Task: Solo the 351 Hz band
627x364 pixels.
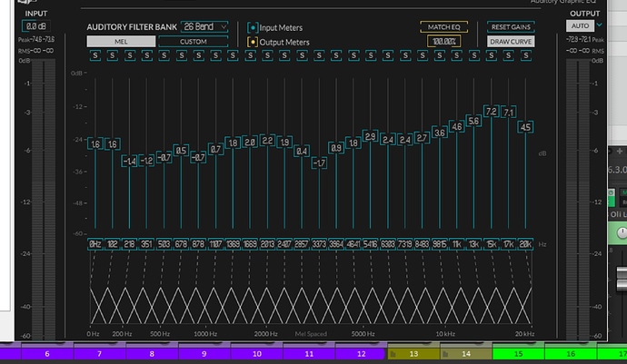Action: [146, 55]
